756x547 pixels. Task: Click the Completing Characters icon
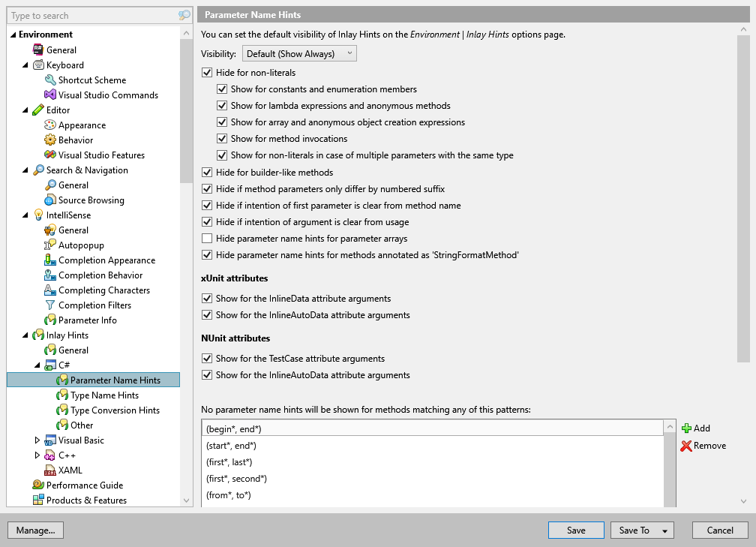[x=50, y=290]
